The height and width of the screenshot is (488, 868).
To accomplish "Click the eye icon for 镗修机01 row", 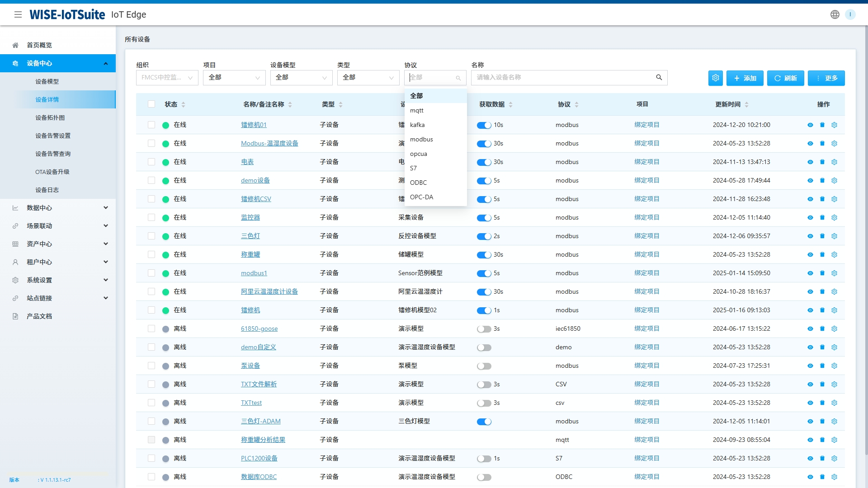I will tap(810, 125).
